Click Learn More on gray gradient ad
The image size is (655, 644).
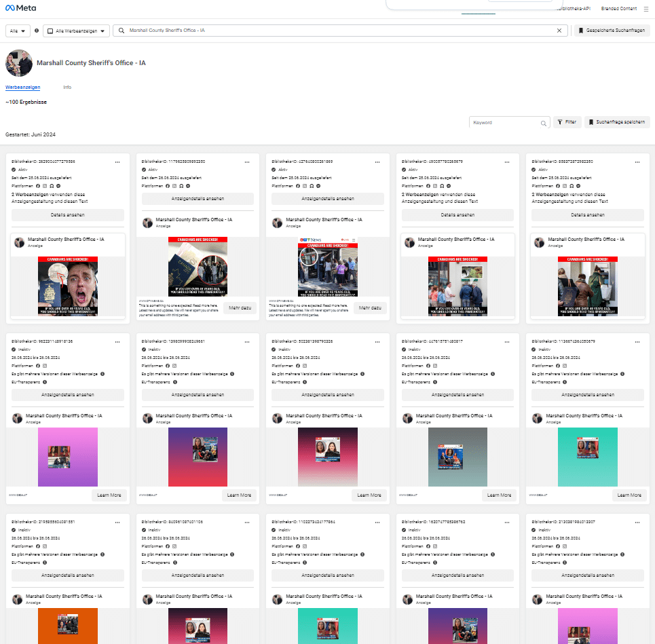click(x=499, y=495)
